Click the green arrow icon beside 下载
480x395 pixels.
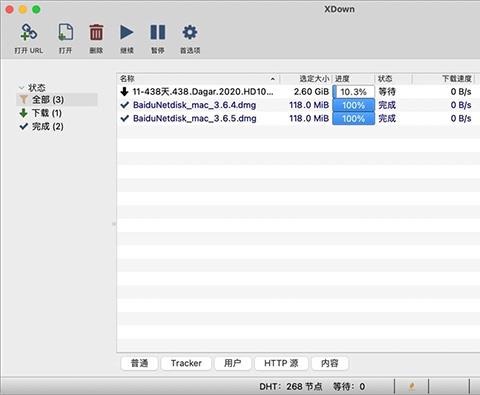click(x=23, y=113)
